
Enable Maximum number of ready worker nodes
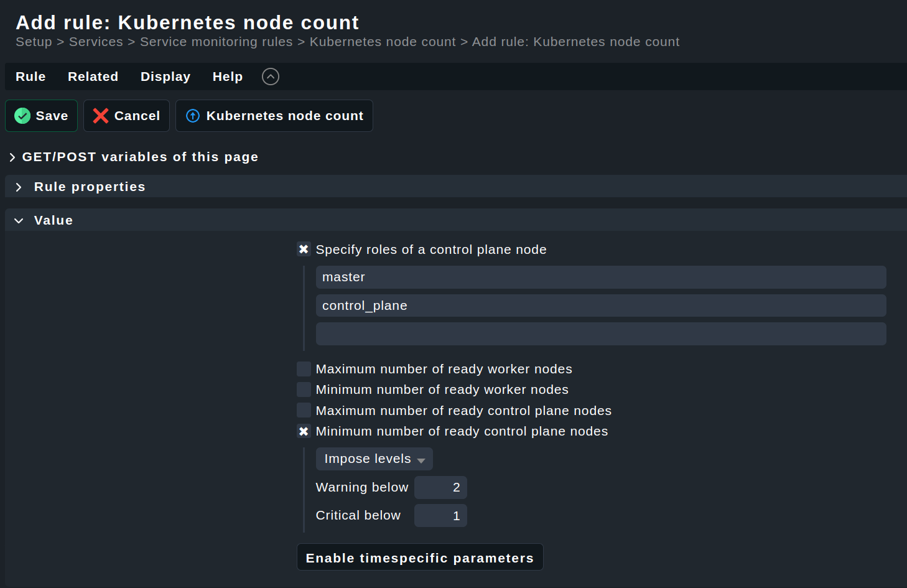coord(304,369)
